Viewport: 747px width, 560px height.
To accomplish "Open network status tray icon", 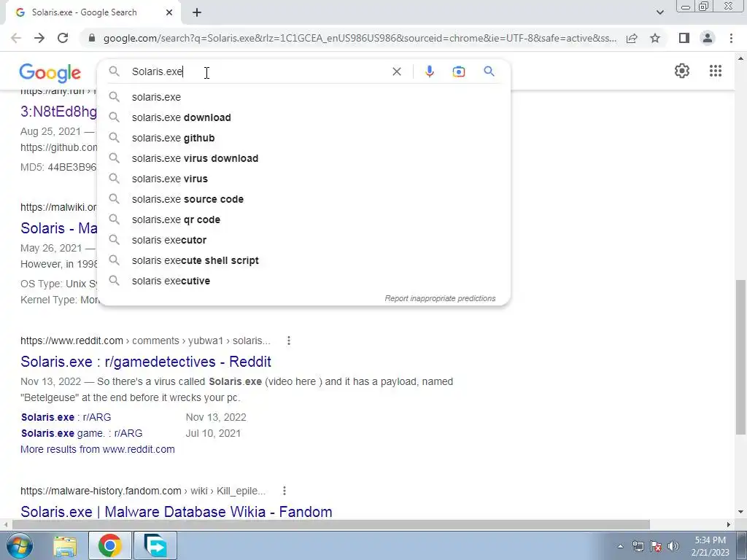I will 638,546.
